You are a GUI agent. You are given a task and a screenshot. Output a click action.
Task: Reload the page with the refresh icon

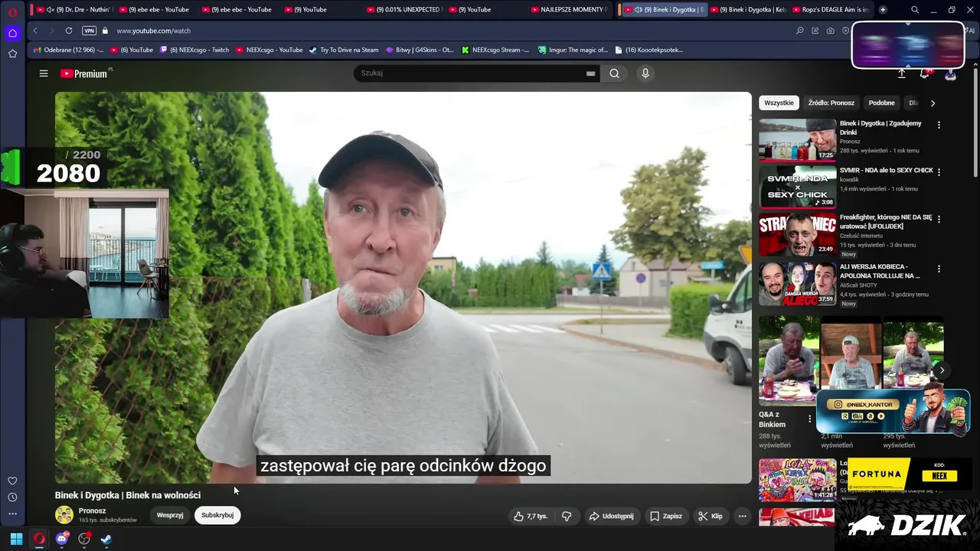(x=69, y=31)
